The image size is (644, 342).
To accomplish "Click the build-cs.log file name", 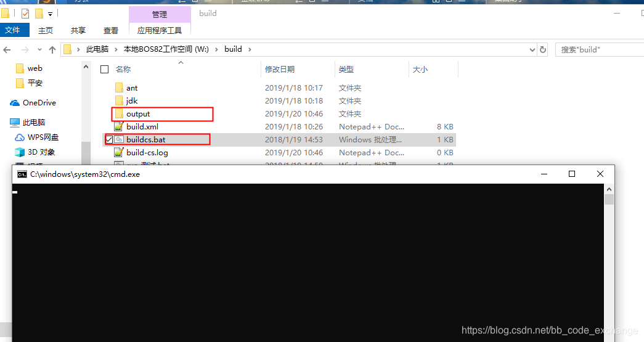I will pos(147,153).
